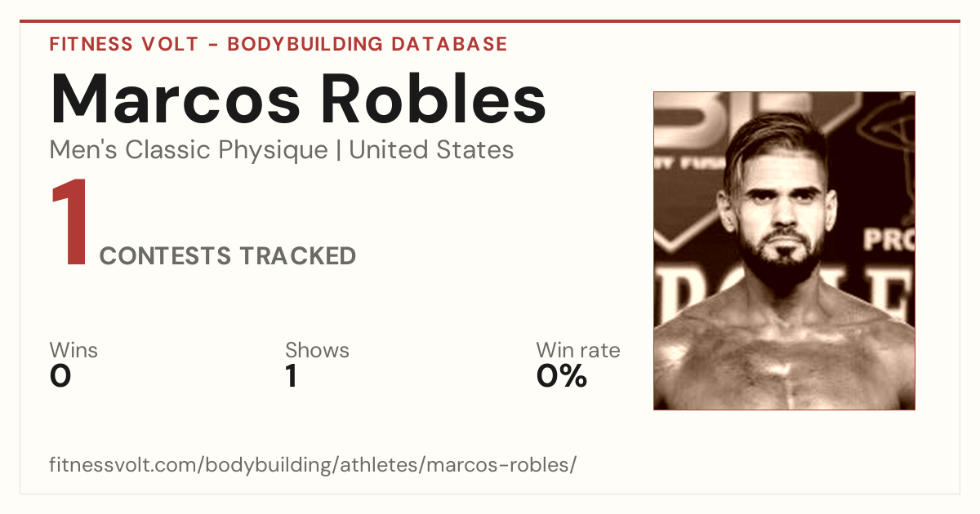
Task: Click the United States country label
Action: [431, 150]
